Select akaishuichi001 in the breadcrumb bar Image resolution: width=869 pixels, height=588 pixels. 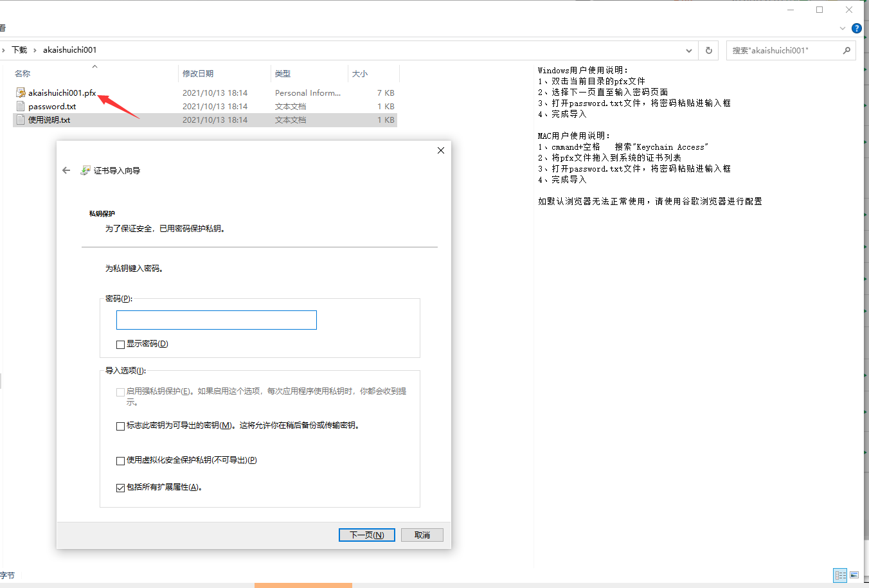69,49
